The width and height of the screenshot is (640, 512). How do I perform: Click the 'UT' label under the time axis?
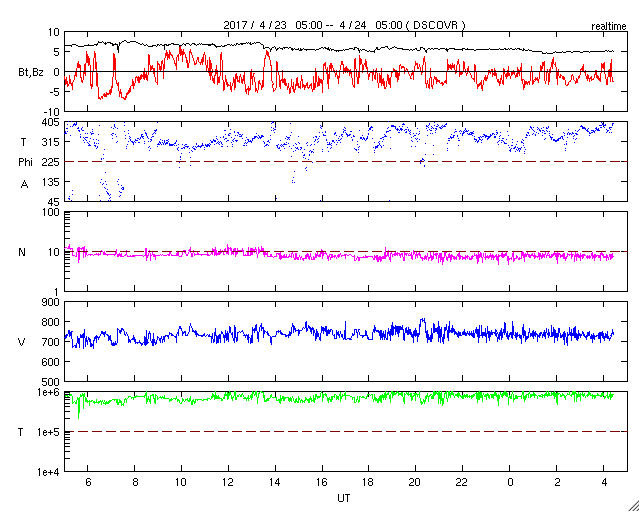pyautogui.click(x=344, y=498)
